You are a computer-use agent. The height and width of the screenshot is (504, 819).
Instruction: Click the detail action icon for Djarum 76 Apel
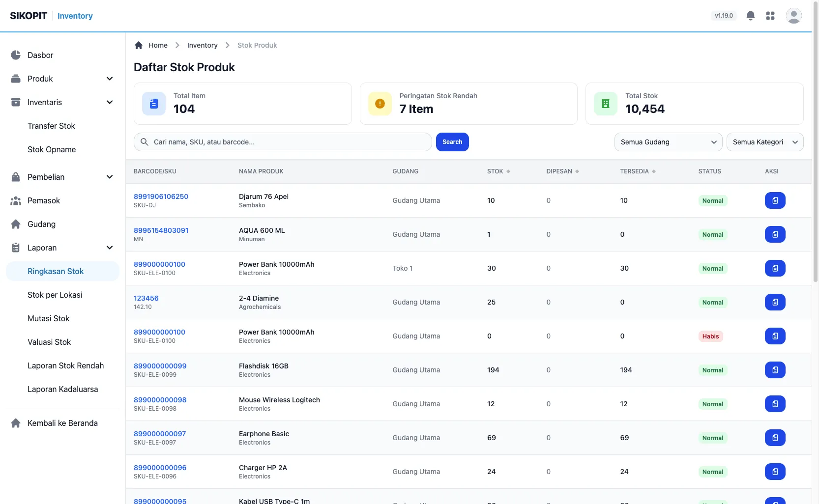775,200
